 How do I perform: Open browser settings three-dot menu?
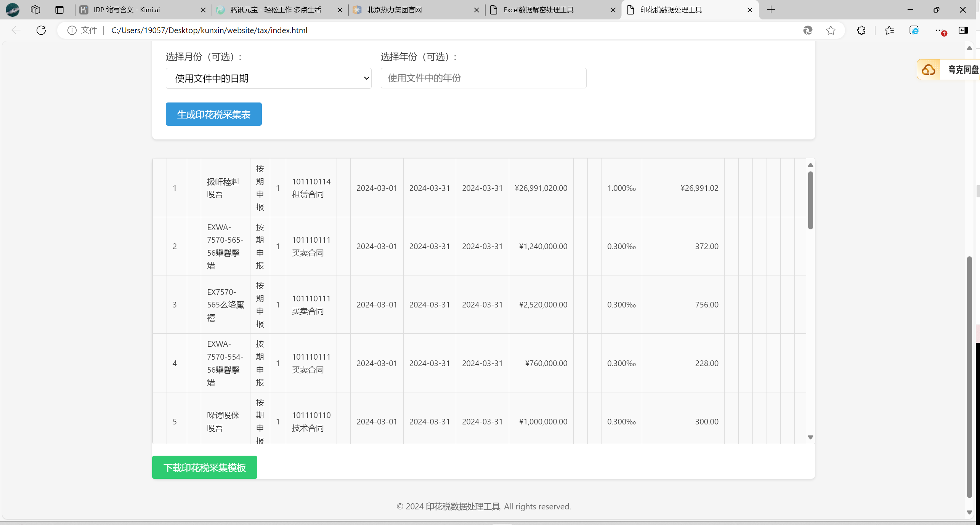(939, 30)
